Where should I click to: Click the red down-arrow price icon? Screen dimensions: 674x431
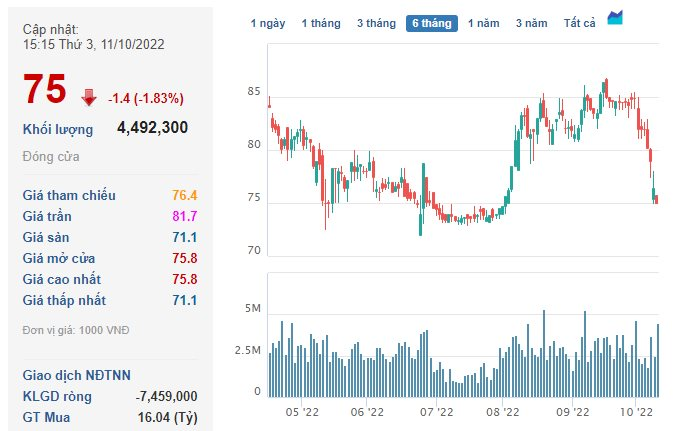tap(88, 97)
